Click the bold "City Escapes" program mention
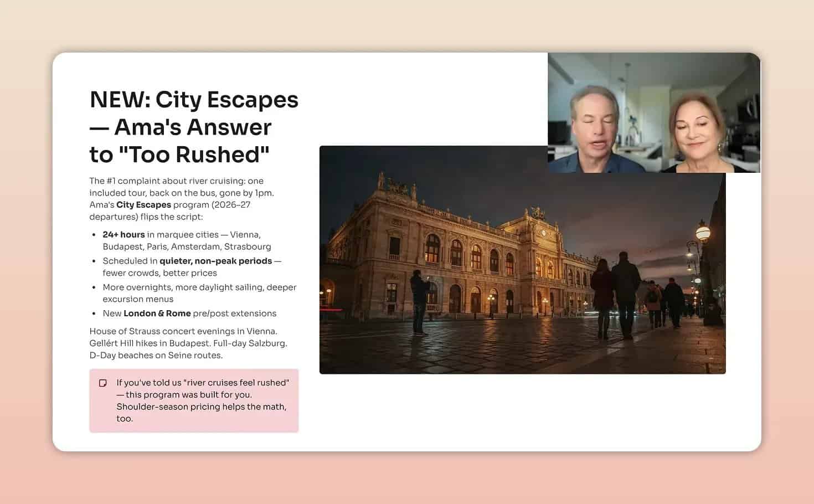814x504 pixels. (143, 205)
